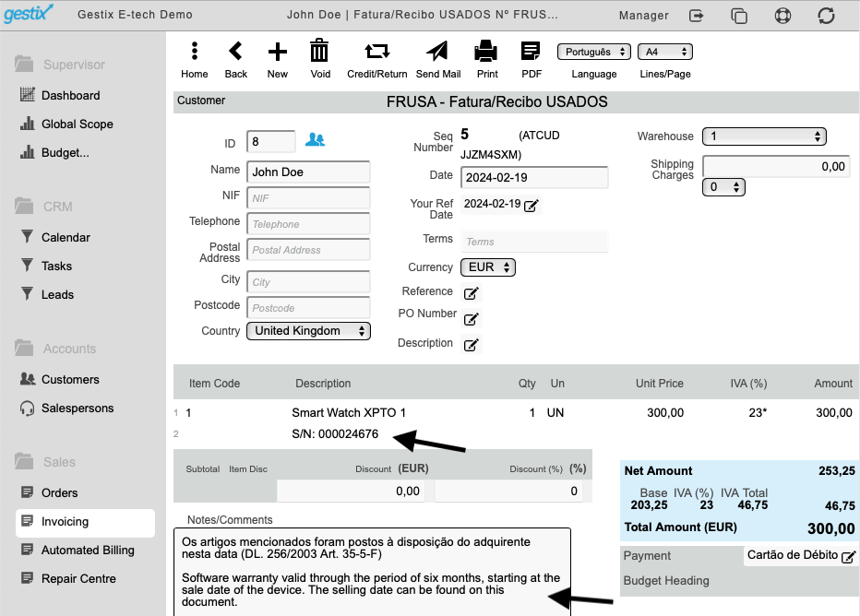
Task: Go back with the Back arrow
Action: point(235,52)
